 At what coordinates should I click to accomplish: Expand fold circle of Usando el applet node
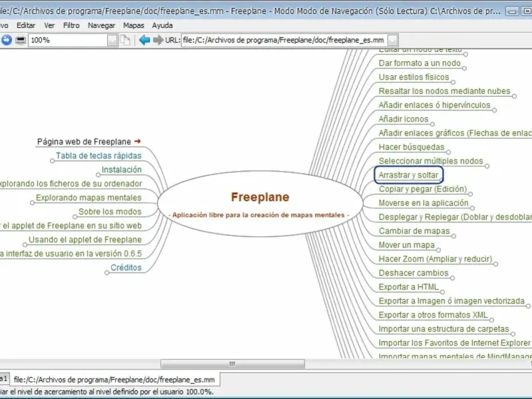point(25,245)
